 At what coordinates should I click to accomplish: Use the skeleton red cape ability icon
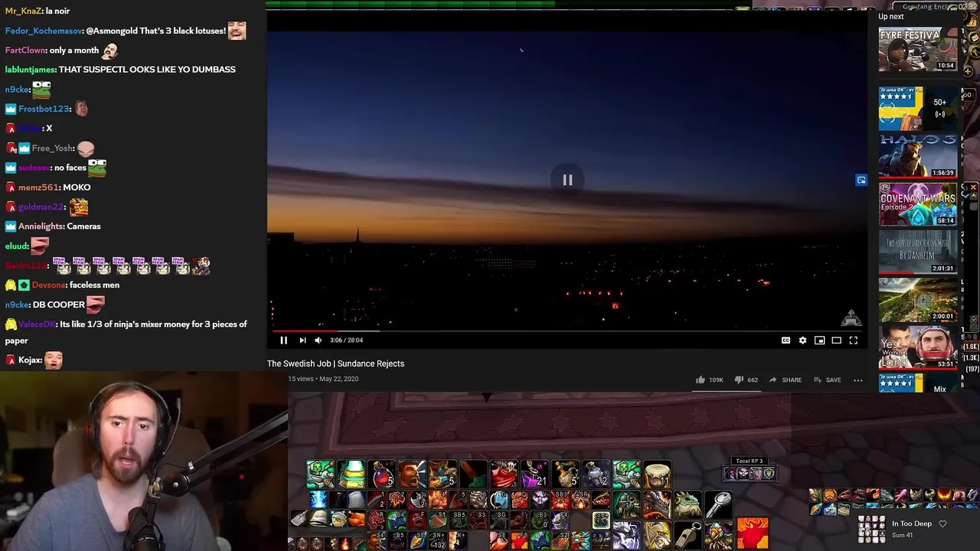coord(504,474)
